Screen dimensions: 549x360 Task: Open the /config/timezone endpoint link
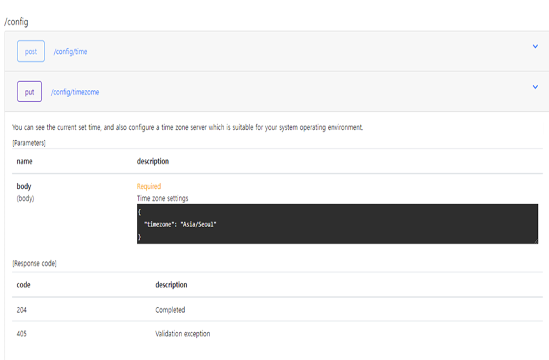coord(75,92)
